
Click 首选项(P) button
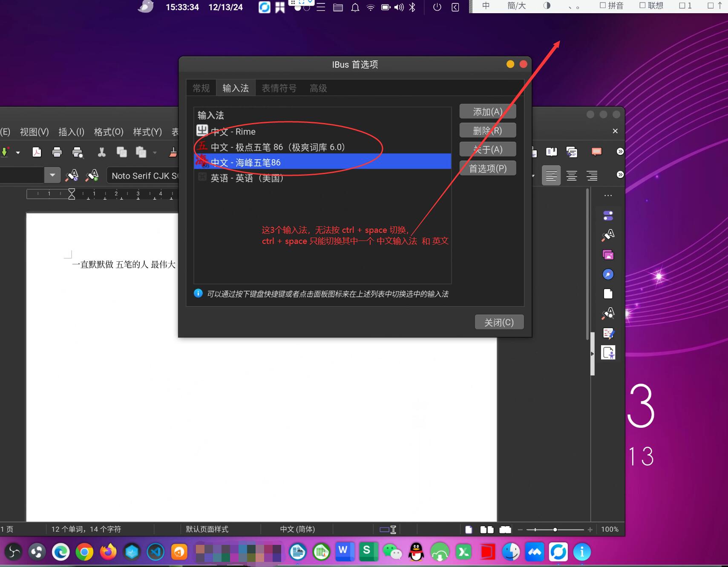(x=488, y=168)
